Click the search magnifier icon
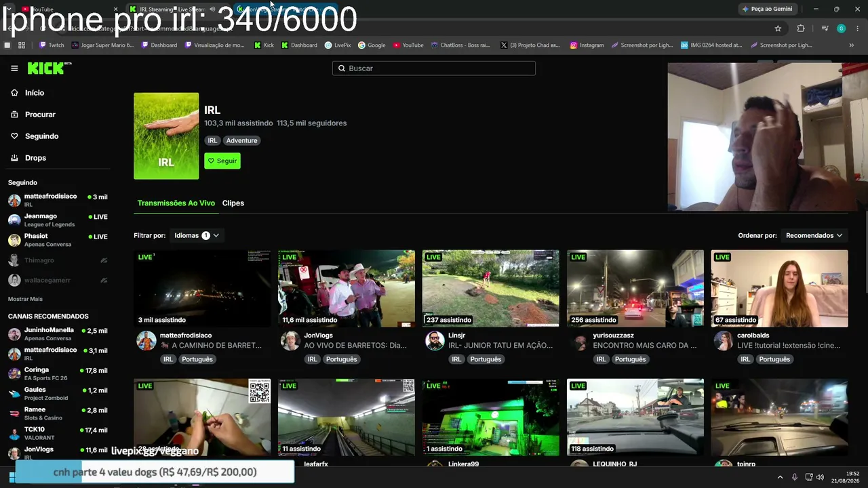The width and height of the screenshot is (868, 488). (342, 68)
